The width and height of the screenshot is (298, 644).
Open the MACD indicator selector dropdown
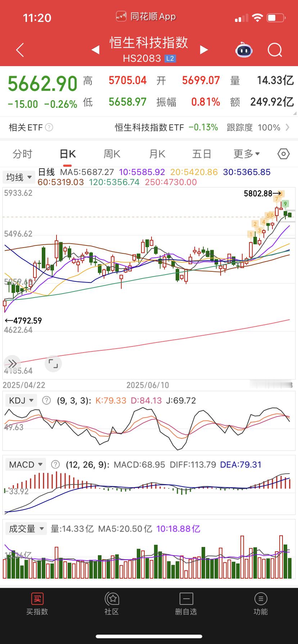(x=26, y=464)
